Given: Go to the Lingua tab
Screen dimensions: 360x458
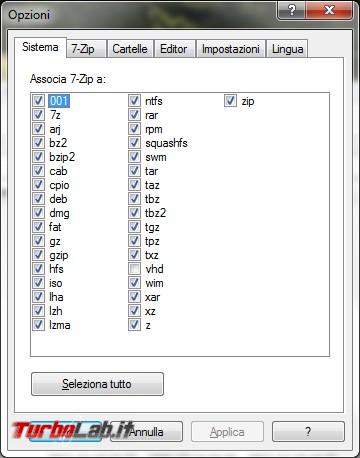Looking at the screenshot, I should click(x=287, y=49).
